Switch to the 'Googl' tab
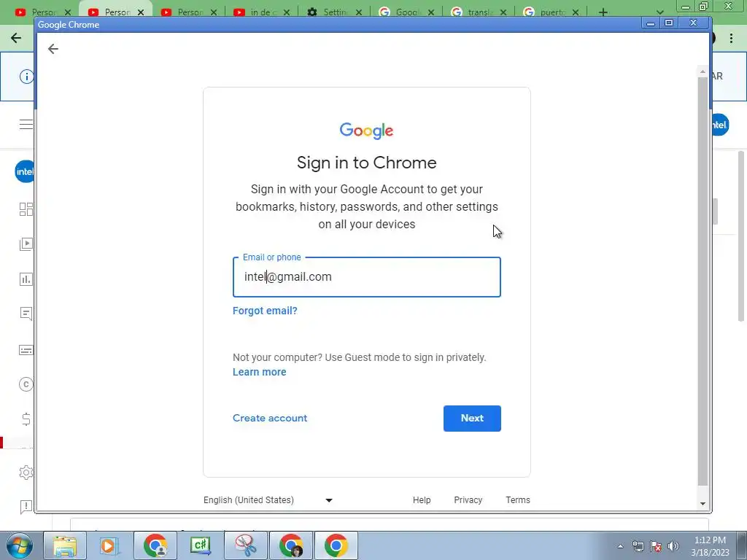Image resolution: width=747 pixels, height=560 pixels. coord(406,12)
